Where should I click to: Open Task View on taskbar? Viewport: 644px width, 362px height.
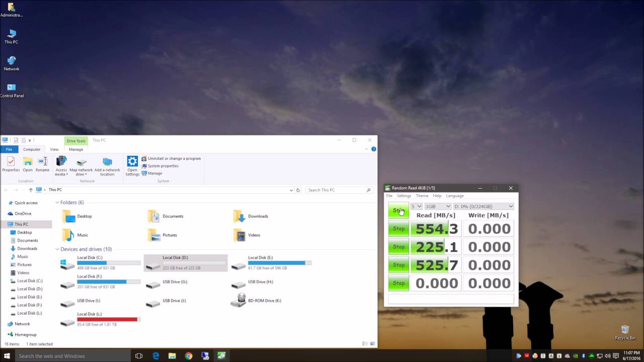pyautogui.click(x=139, y=356)
